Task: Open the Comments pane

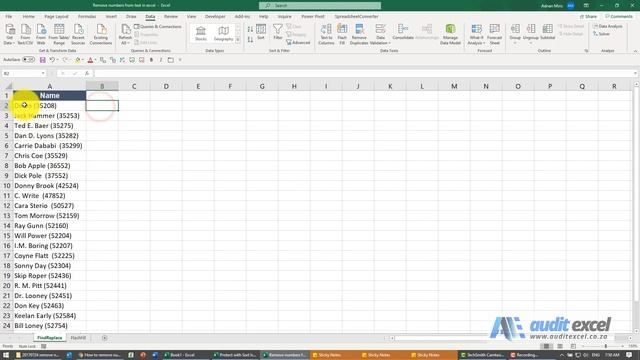Action: pos(619,16)
